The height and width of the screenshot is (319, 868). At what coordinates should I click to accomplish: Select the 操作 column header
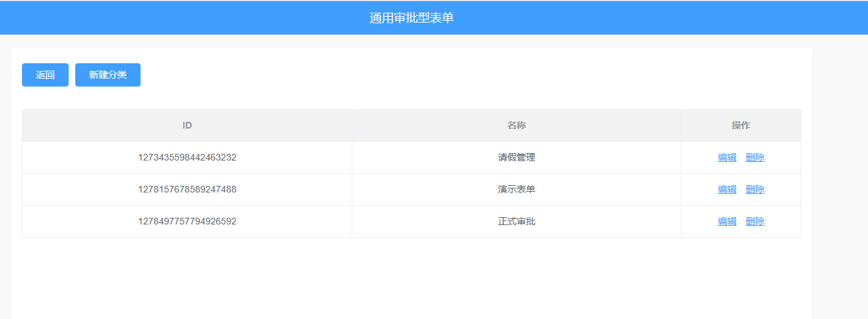click(x=741, y=126)
